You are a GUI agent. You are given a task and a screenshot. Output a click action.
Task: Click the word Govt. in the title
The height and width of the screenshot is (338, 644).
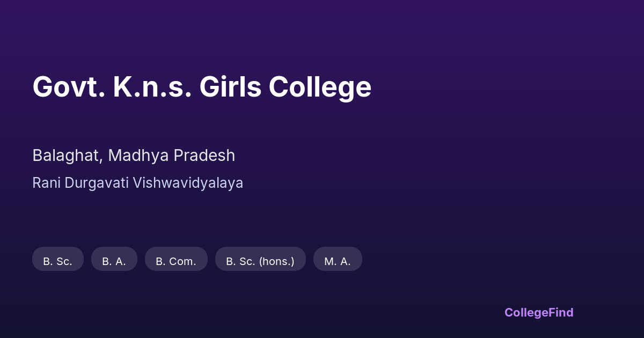(x=68, y=87)
